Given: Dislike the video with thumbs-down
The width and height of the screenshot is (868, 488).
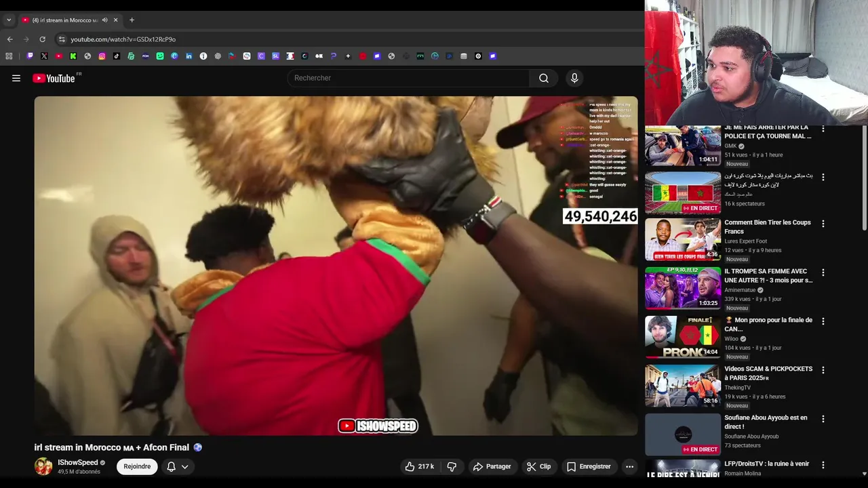Looking at the screenshot, I should coord(452,466).
